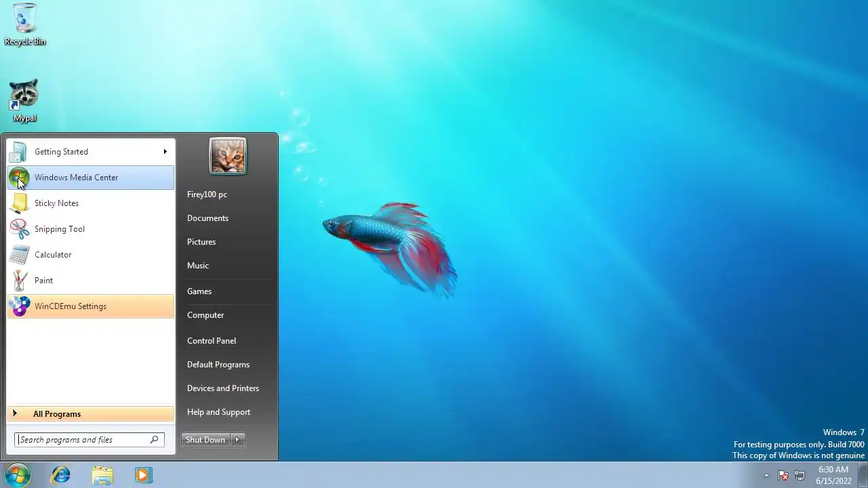Click the Sticky Notes yellow icon

click(19, 203)
